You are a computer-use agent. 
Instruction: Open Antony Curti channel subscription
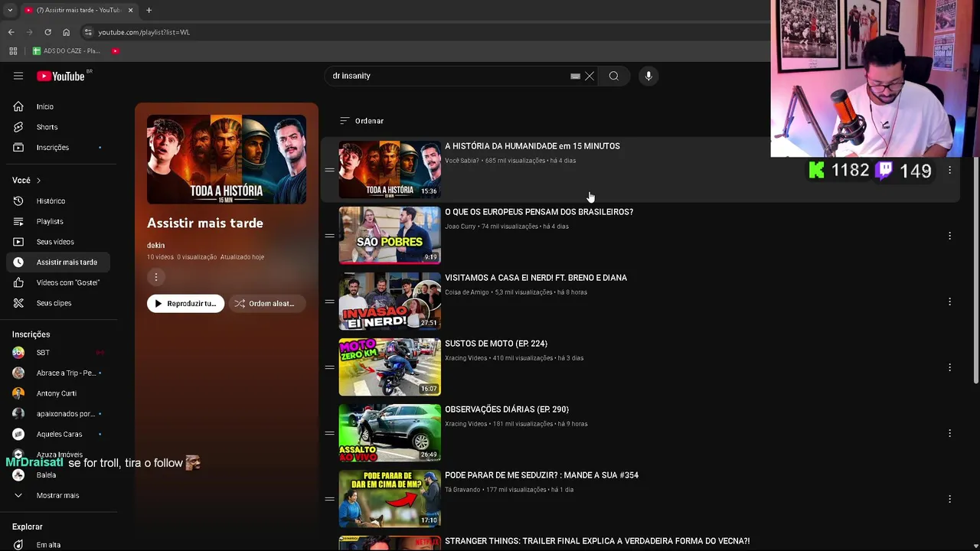tap(58, 393)
